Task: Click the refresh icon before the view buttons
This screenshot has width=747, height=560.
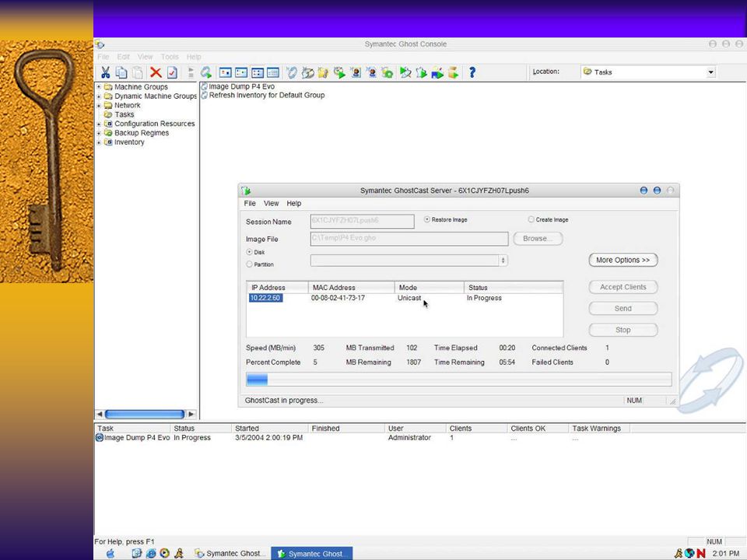Action: point(205,72)
